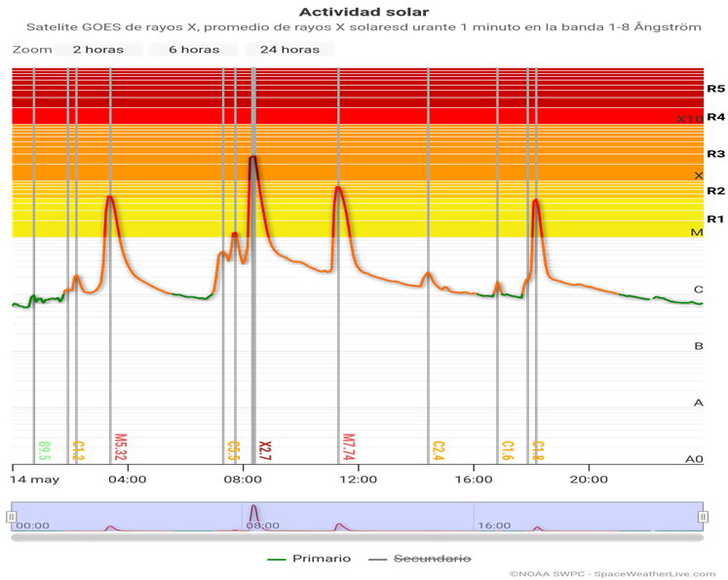Click the tallest X-ray peak just after 08:00

click(253, 158)
